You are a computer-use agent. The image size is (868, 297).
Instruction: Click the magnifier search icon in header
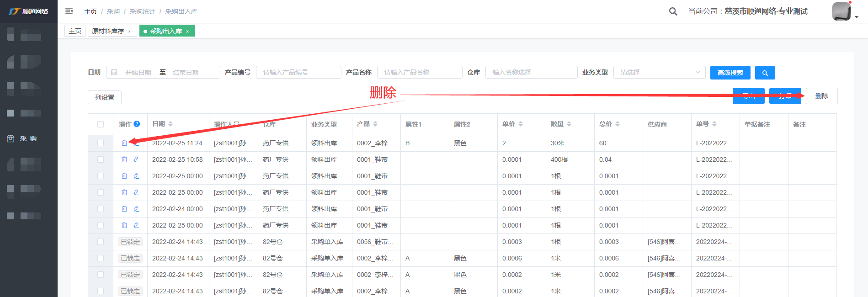coord(673,11)
